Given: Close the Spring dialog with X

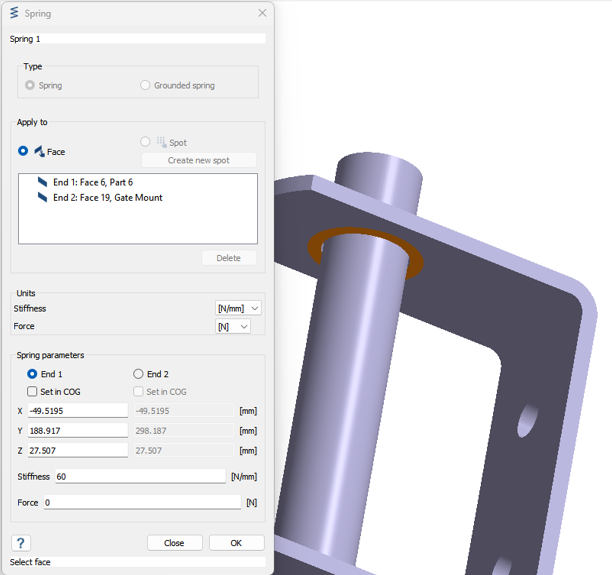Looking at the screenshot, I should pos(262,14).
